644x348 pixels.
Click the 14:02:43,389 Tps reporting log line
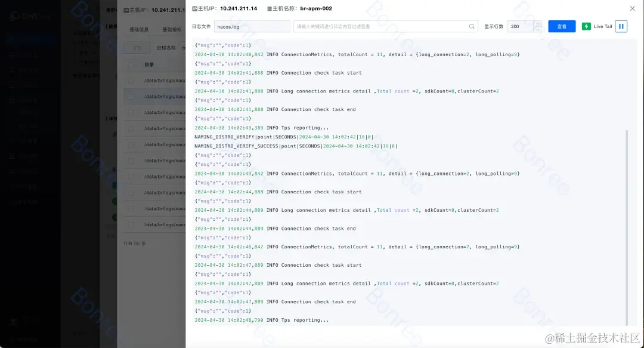(262, 128)
